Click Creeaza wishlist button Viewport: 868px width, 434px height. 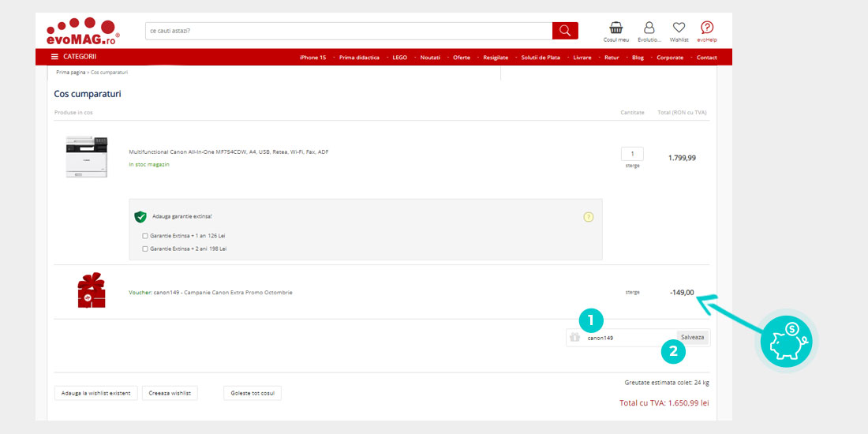point(170,393)
